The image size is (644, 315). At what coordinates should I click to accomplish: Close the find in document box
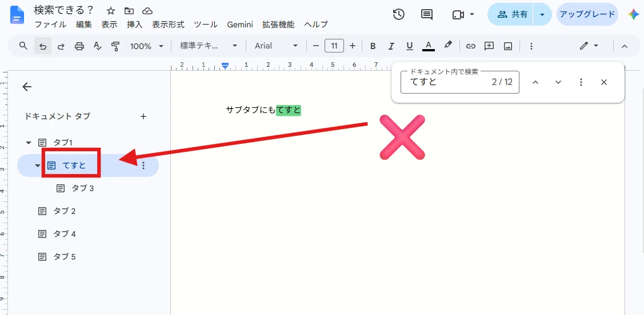click(604, 82)
